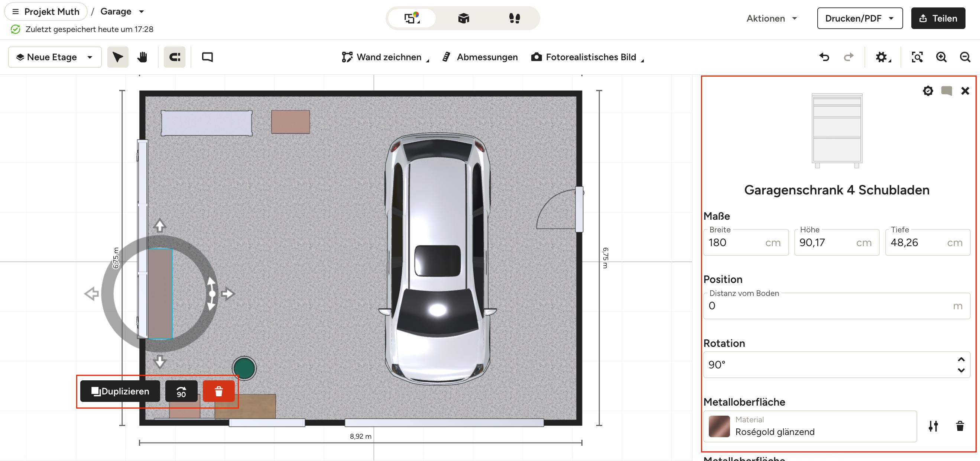Undo the last action
Viewport: 980px width, 461px height.
(824, 57)
